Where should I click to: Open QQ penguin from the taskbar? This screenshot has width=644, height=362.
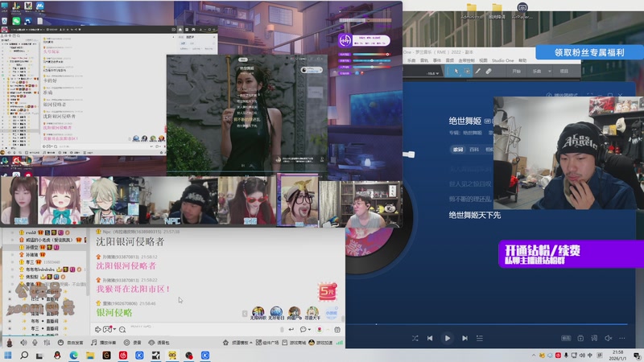pyautogui.click(x=57, y=355)
